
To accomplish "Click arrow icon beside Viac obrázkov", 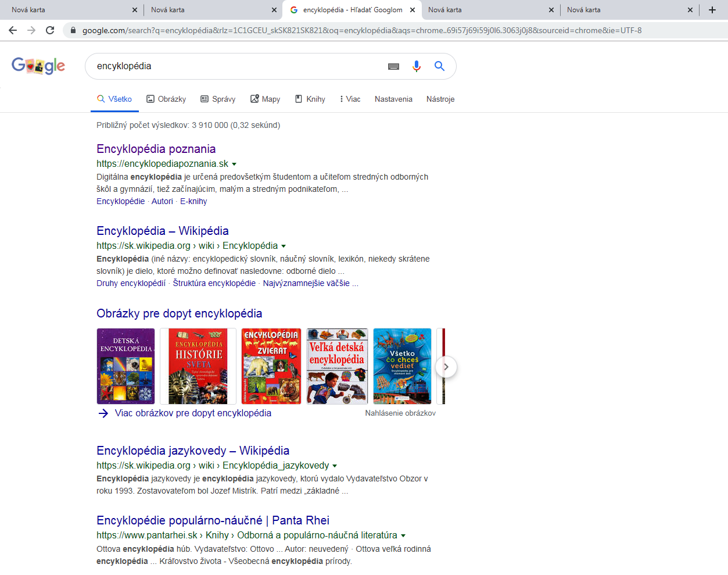I will (103, 413).
